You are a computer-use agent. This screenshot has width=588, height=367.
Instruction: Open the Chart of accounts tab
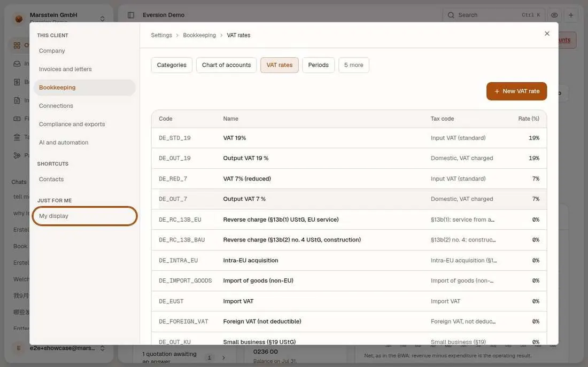click(227, 65)
